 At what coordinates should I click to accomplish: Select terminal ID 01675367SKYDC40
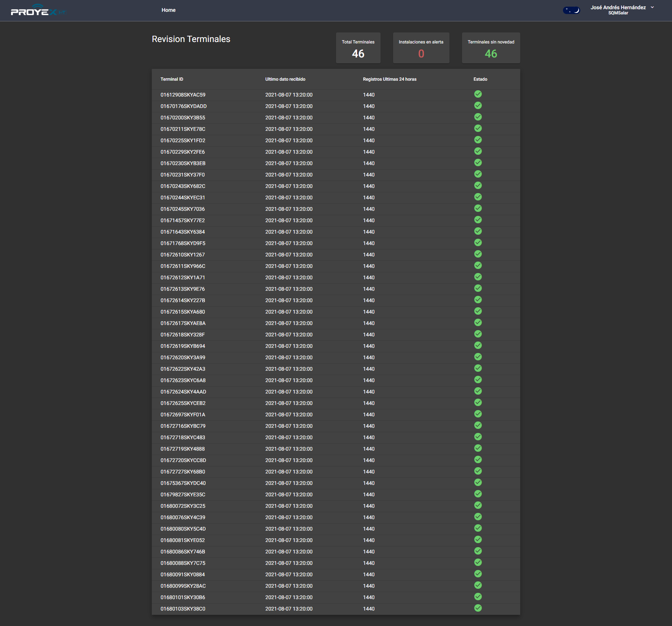(183, 483)
